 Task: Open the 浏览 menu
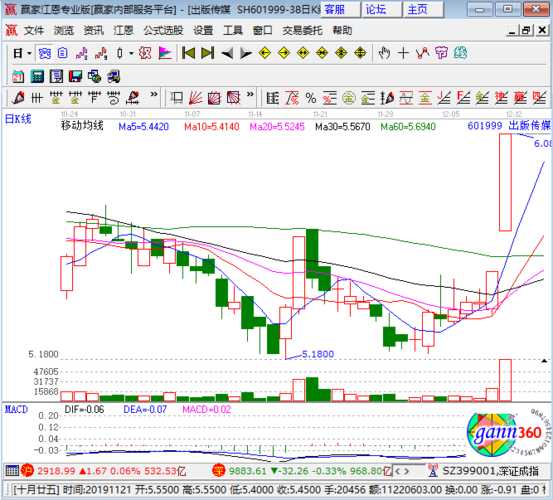(63, 31)
